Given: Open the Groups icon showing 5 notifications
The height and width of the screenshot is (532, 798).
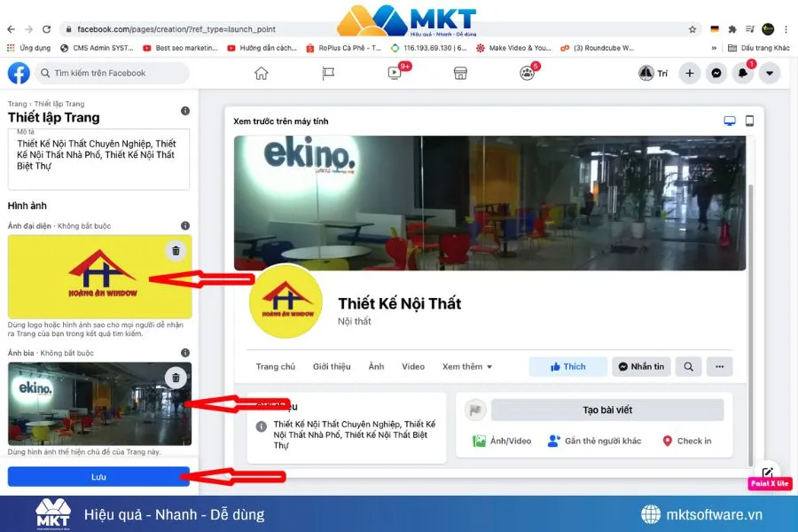Looking at the screenshot, I should (x=527, y=73).
